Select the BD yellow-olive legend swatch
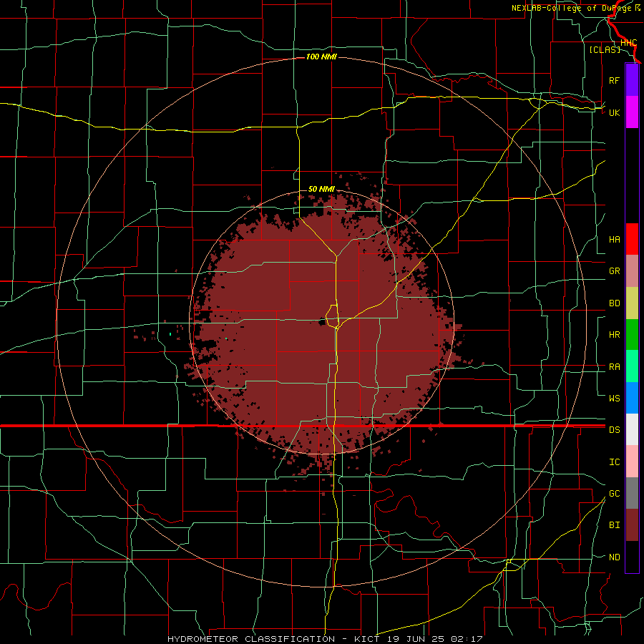Image resolution: width=644 pixels, height=644 pixels. (x=632, y=303)
